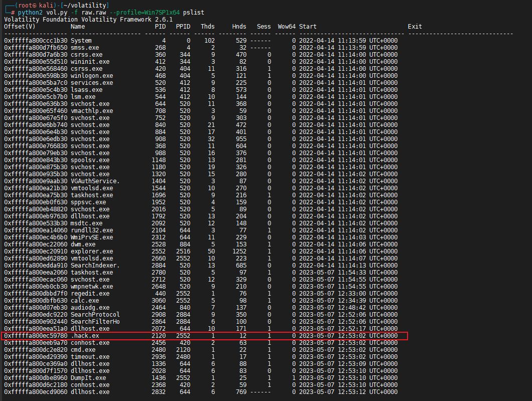Viewport: 532px width, 401px height.
Task: Click the 'Exit' column header
Action: 415,27
